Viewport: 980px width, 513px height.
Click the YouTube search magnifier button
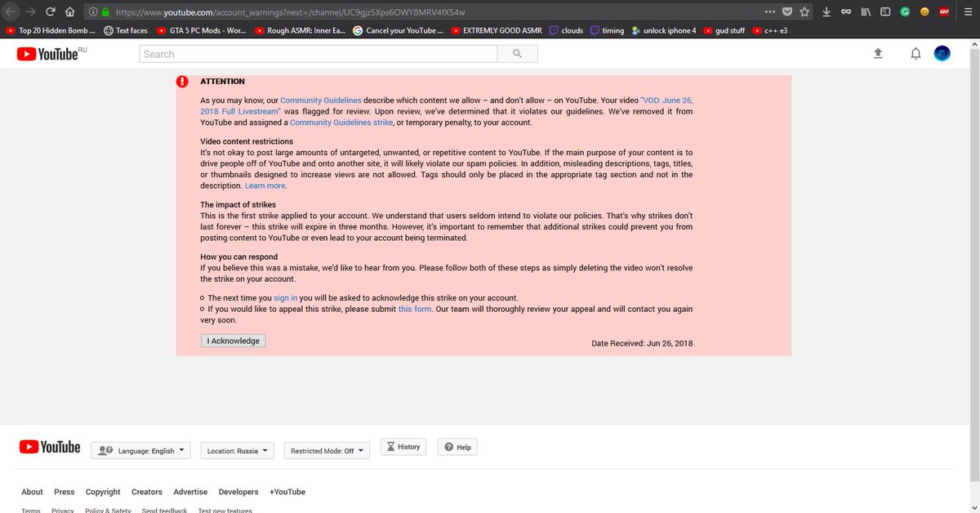pos(518,54)
